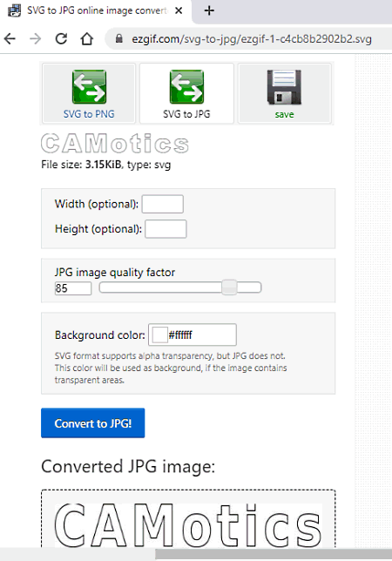Click the 'Background color:' label
The width and height of the screenshot is (392, 561).
click(100, 335)
